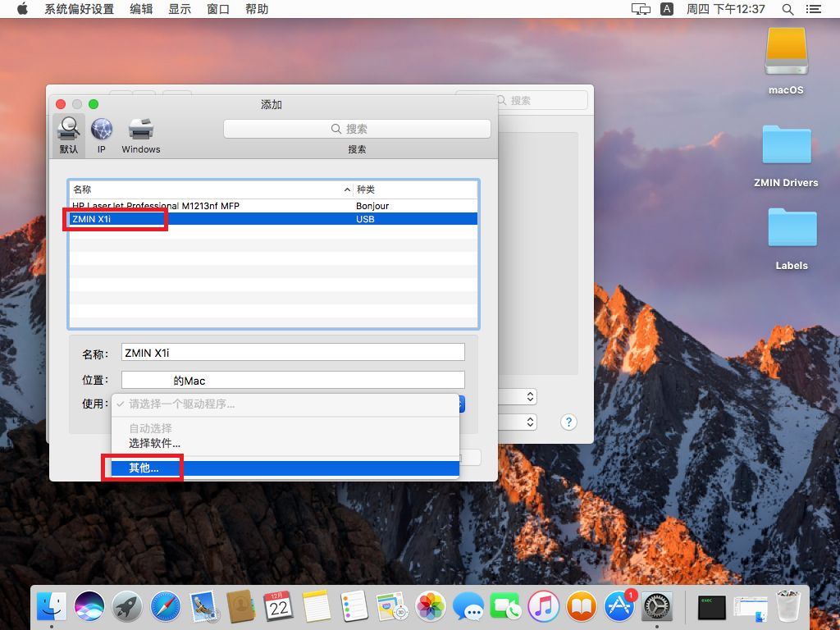Choose 其他... from the driver menu
Screen dimensions: 840x630
tap(285, 468)
